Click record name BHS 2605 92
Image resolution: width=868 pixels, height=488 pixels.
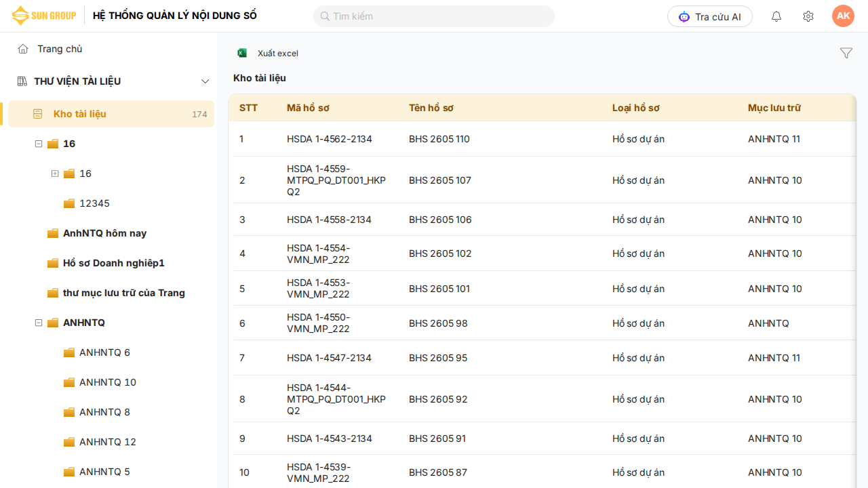(x=438, y=399)
